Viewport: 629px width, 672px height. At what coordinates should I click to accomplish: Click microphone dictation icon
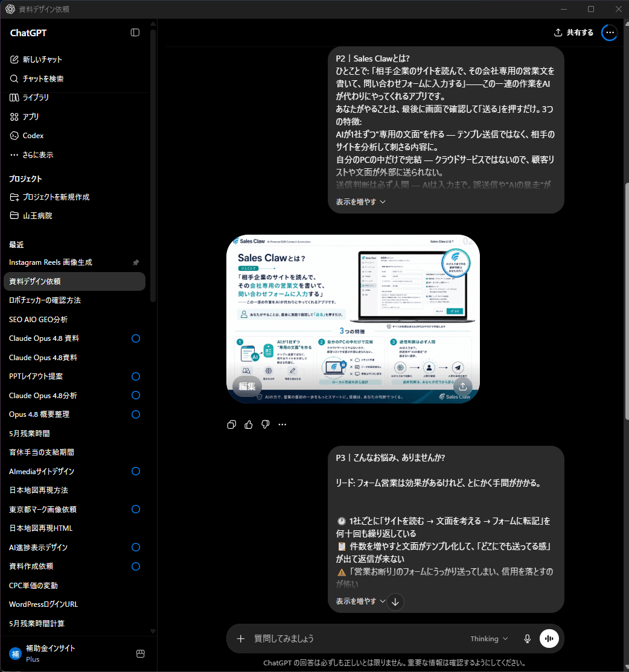(x=528, y=639)
